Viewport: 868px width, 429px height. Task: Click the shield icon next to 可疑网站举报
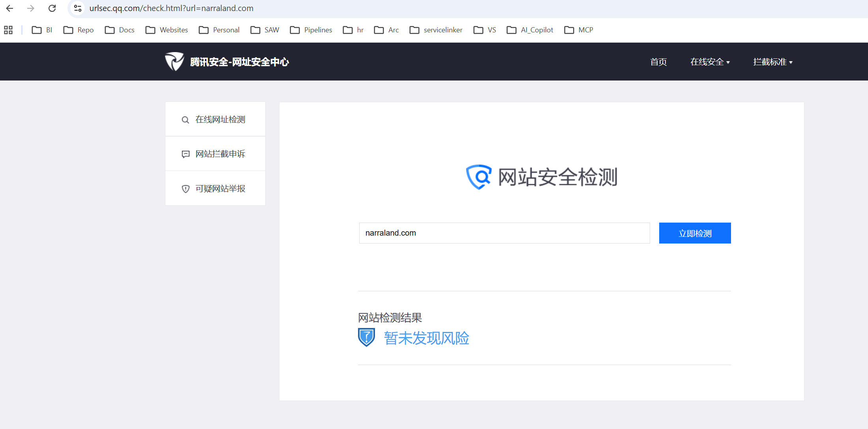point(186,189)
